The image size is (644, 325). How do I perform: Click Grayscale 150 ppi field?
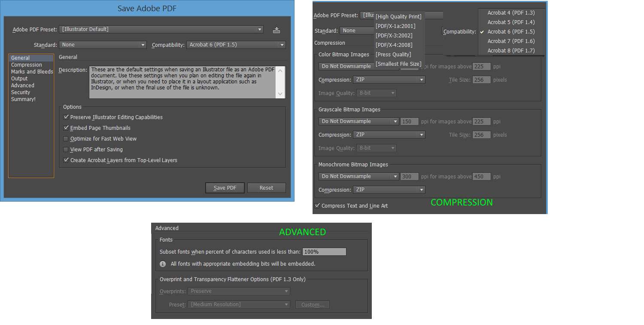pyautogui.click(x=409, y=121)
